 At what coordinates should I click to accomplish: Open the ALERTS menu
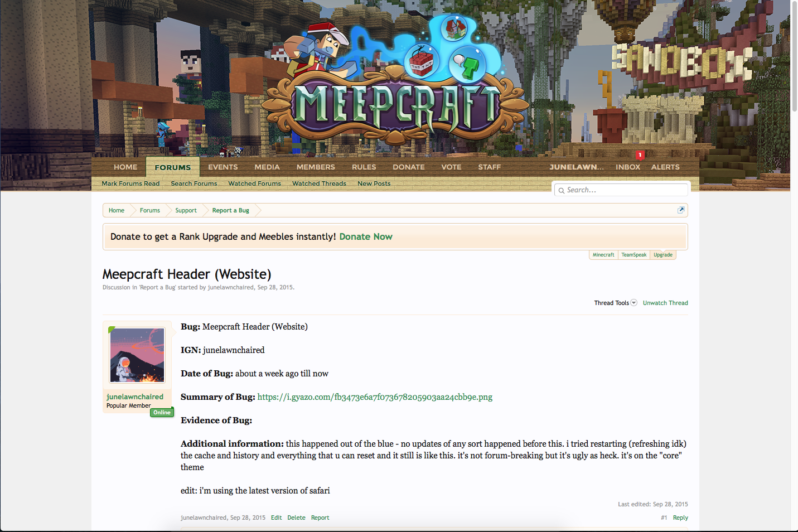point(665,167)
